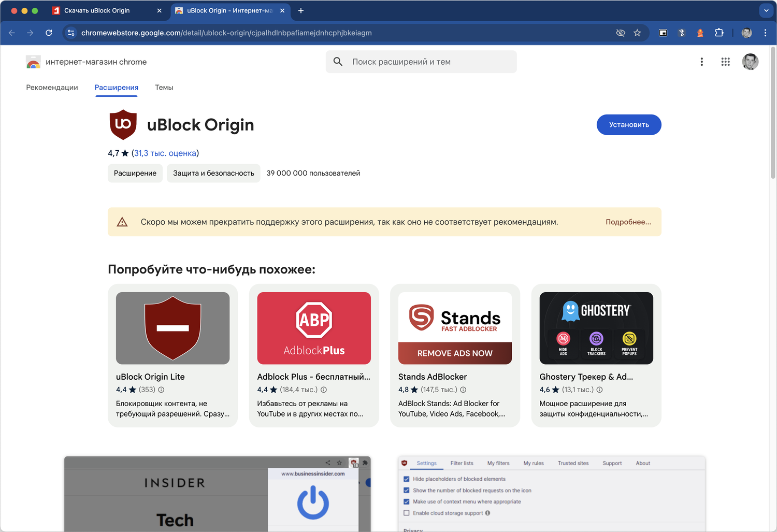
Task: Click the 'Ghostery Трекер & Ad...' title
Action: [x=586, y=377]
